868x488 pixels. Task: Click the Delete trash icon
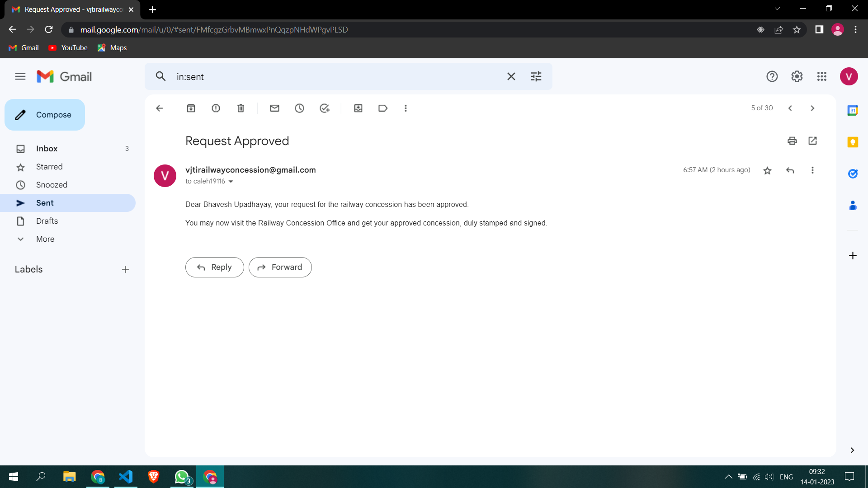(x=241, y=108)
